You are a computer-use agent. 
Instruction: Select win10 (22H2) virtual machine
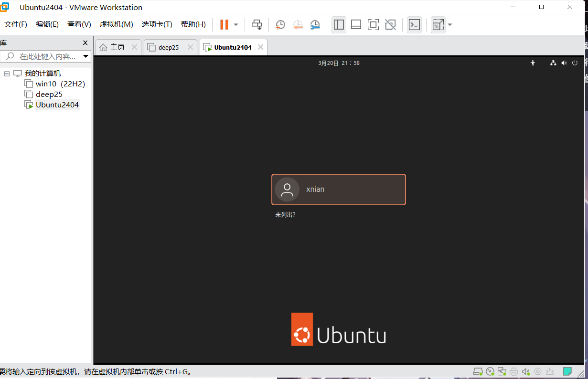click(x=55, y=84)
